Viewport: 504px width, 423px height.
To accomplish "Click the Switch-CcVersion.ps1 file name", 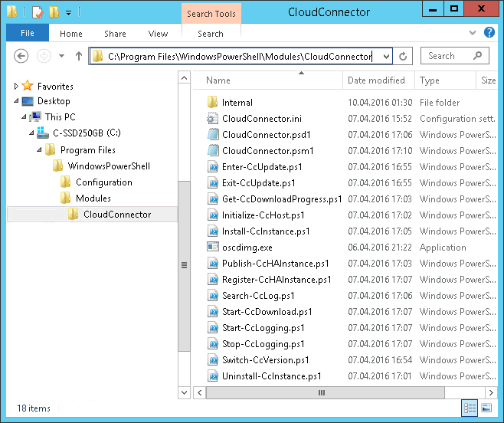I will click(266, 360).
